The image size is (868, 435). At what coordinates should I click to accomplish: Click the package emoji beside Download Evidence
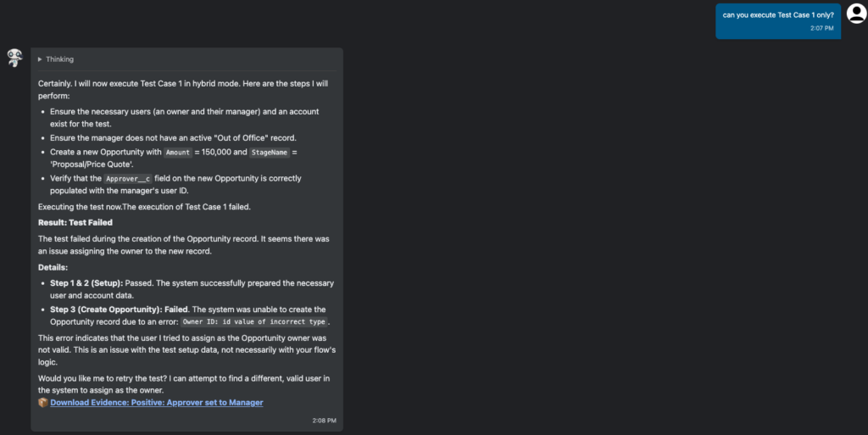point(43,402)
